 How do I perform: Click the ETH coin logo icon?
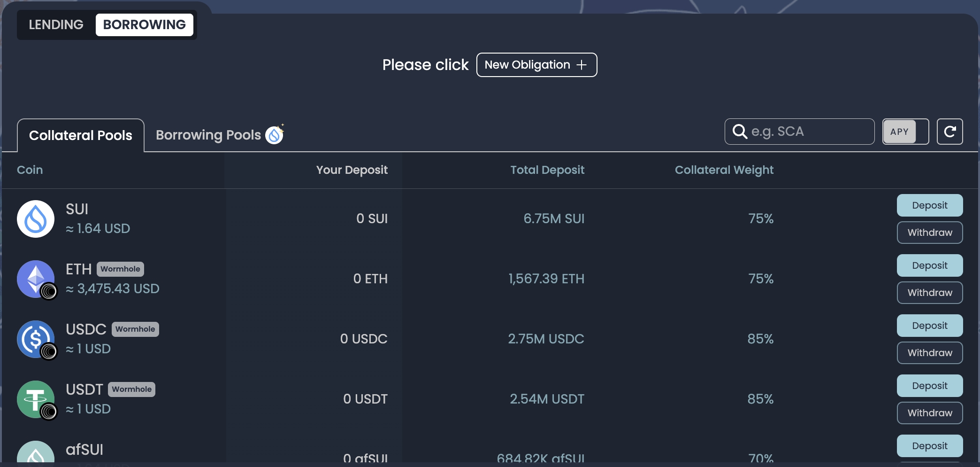(x=36, y=279)
